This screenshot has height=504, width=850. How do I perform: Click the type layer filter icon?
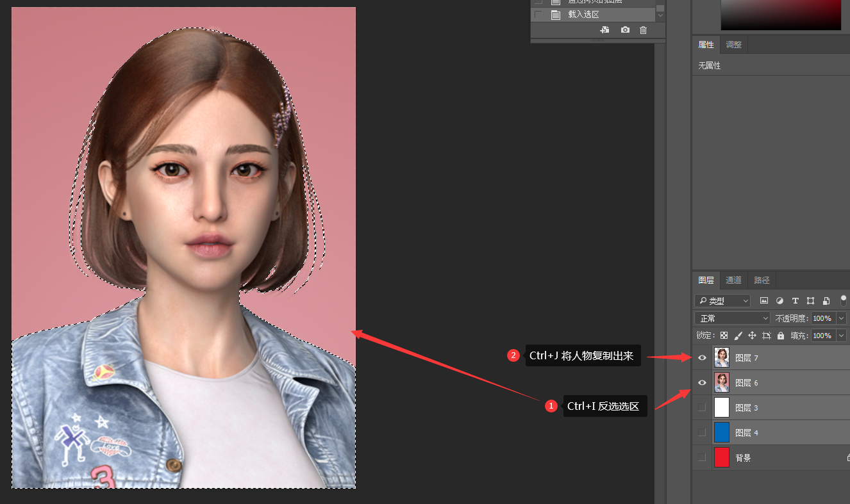795,300
